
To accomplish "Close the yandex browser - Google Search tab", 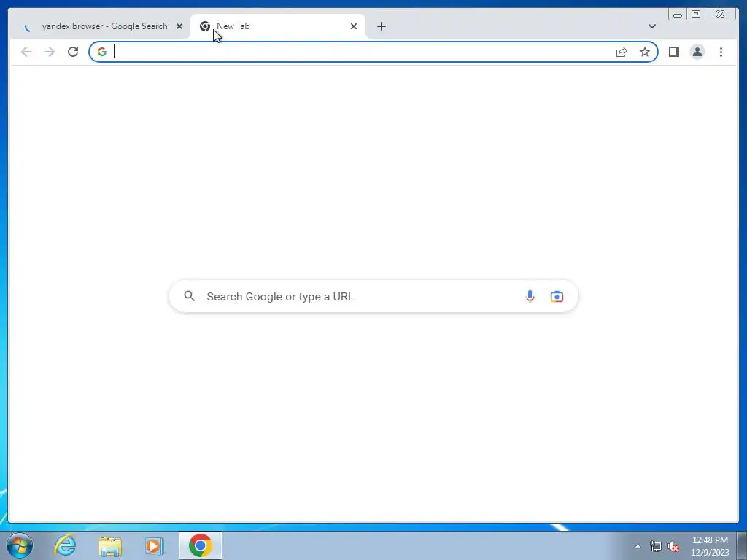I will pyautogui.click(x=179, y=26).
